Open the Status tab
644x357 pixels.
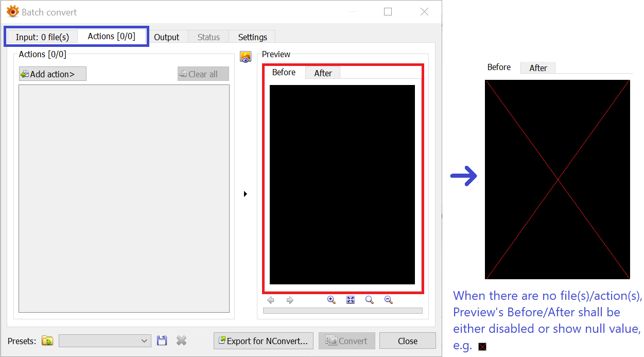[208, 37]
